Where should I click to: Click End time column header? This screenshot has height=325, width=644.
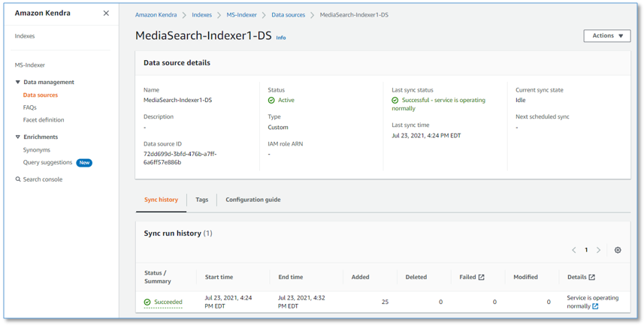[290, 277]
